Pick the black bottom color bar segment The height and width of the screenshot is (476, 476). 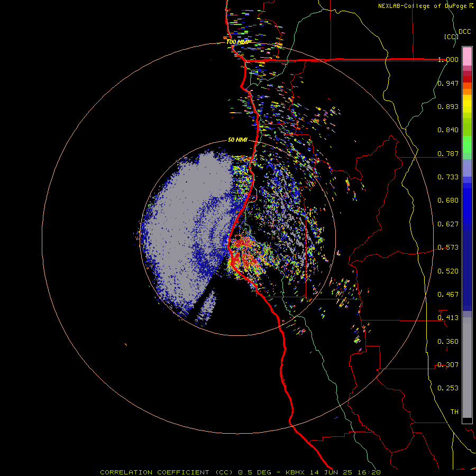point(467,420)
